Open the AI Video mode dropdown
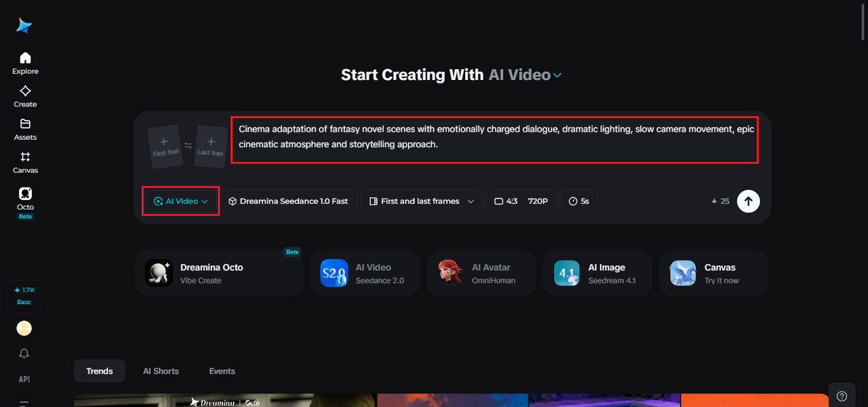Image resolution: width=868 pixels, height=407 pixels. click(181, 201)
